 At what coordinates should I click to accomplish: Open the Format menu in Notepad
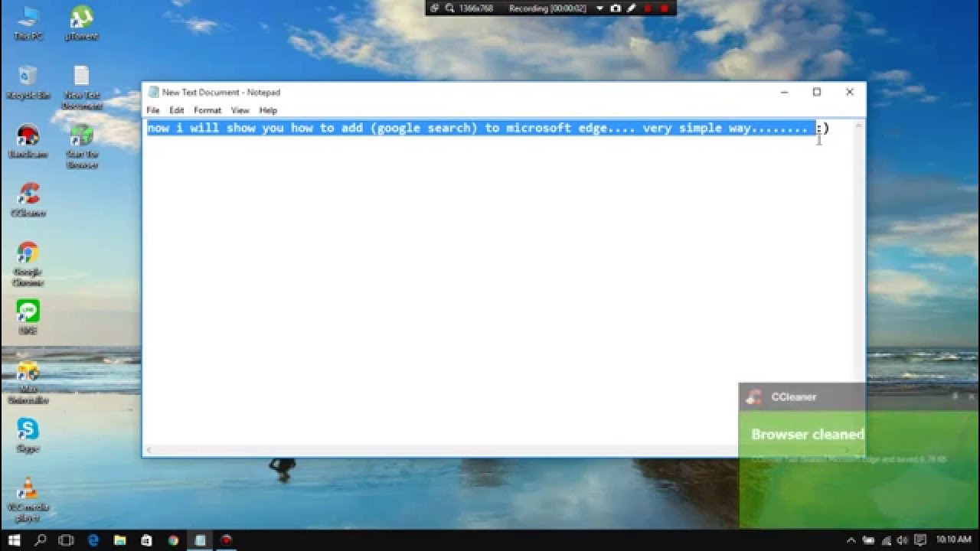coord(207,110)
